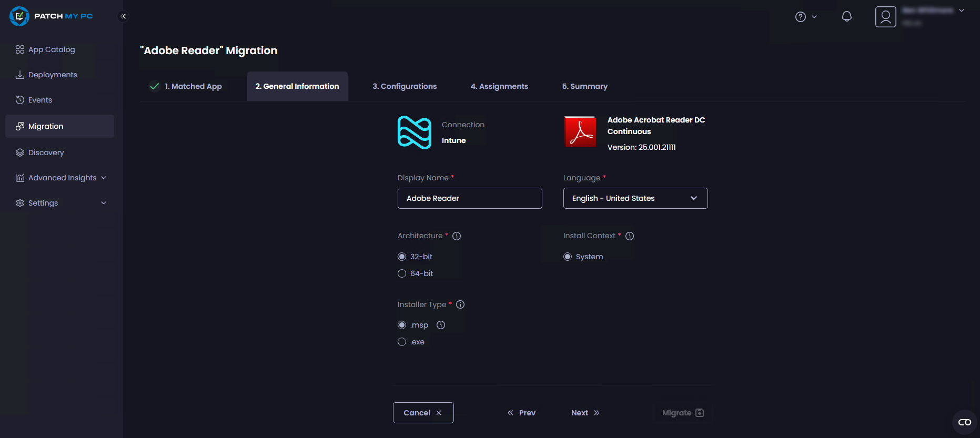The width and height of the screenshot is (980, 438).
Task: Click the user profile avatar icon
Action: tap(886, 17)
